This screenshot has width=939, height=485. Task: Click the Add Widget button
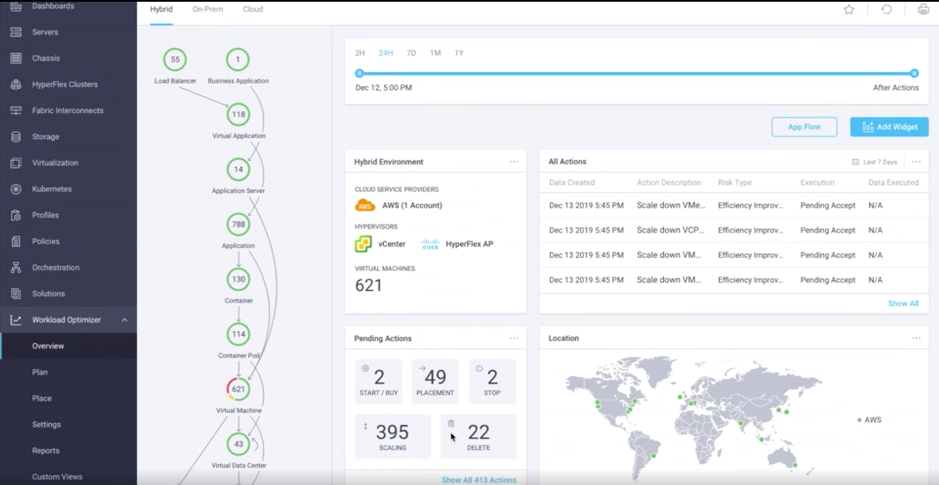coord(889,127)
